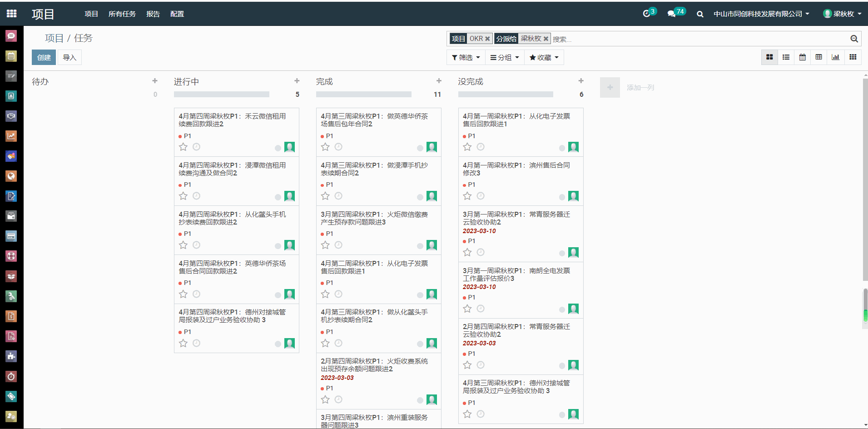Open the apps grid menu
This screenshot has width=868, height=429.
pyautogui.click(x=11, y=14)
